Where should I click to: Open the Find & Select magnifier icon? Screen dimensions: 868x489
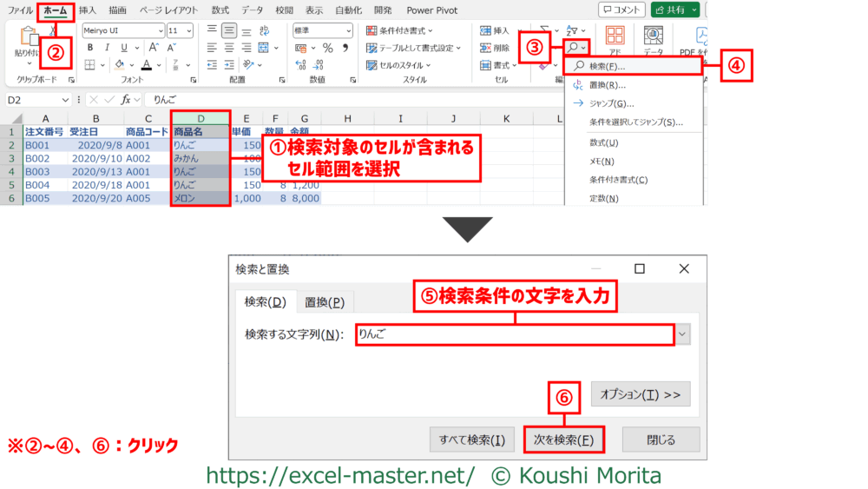click(x=574, y=47)
